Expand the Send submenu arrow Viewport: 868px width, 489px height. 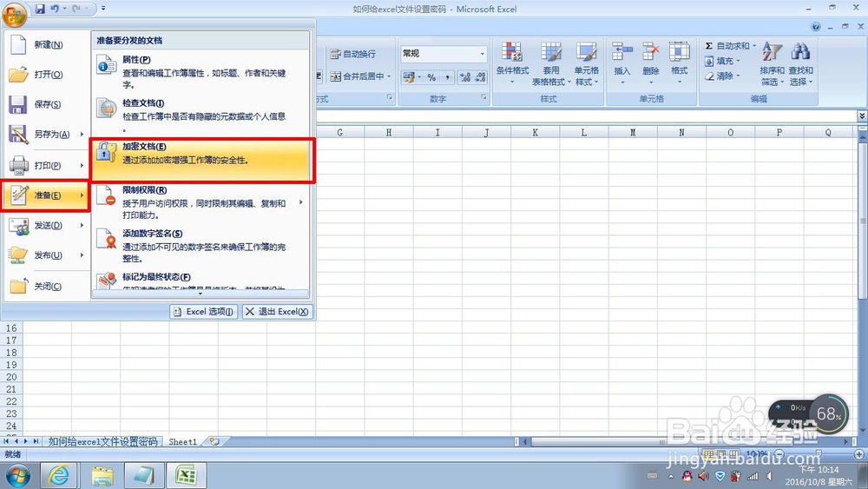(82, 226)
